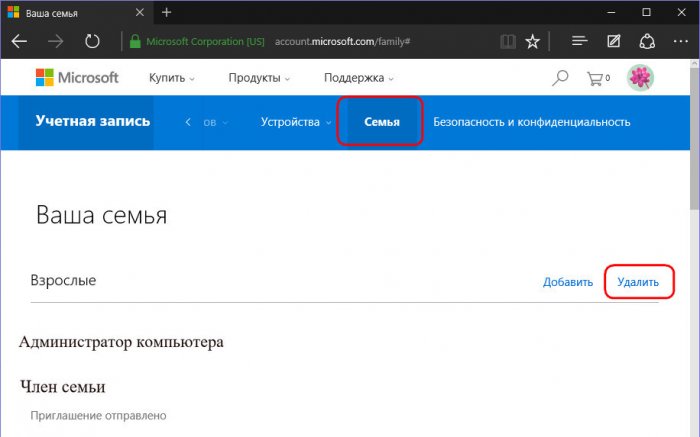Add page to favorites with star icon
This screenshot has height=437, width=700.
[532, 42]
